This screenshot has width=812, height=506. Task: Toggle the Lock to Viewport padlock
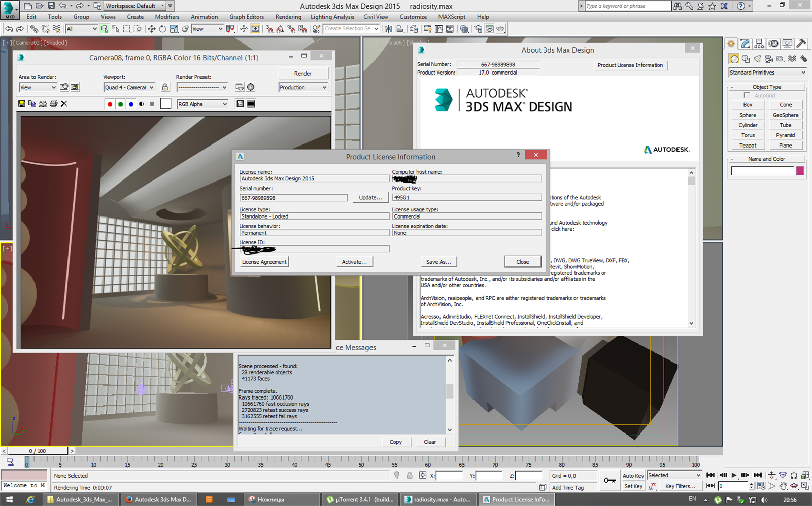click(165, 87)
